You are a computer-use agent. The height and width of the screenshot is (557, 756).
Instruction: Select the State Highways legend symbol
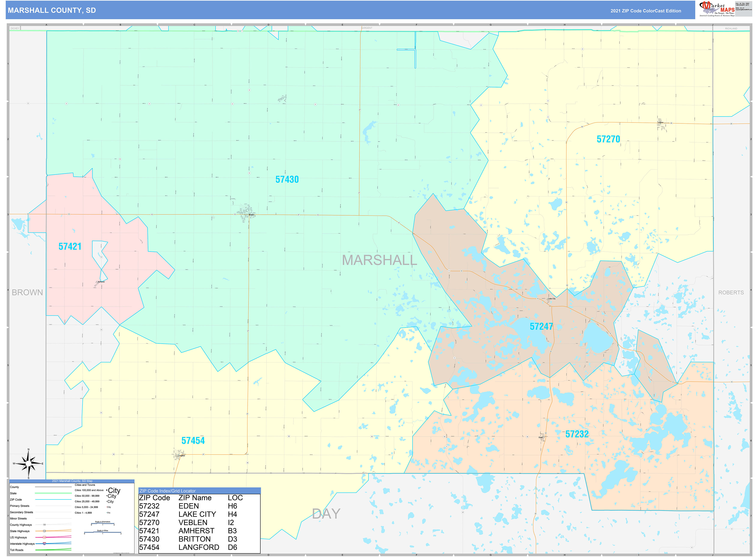pyautogui.click(x=44, y=531)
